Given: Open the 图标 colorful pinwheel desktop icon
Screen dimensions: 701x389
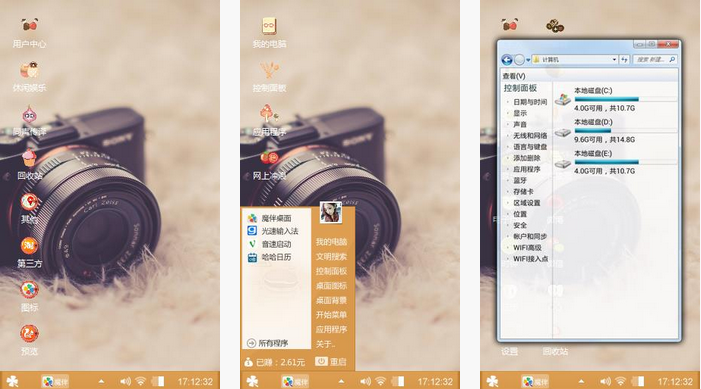Looking at the screenshot, I should (x=29, y=290).
